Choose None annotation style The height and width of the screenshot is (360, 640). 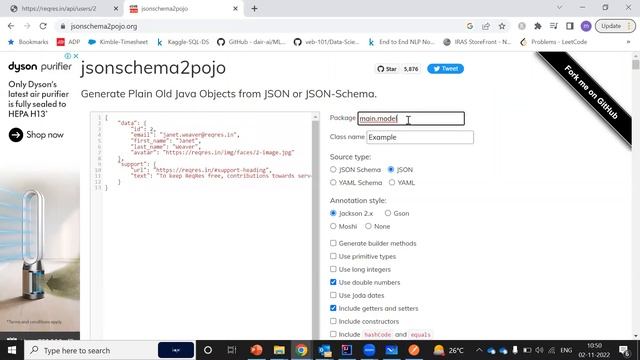(x=369, y=226)
